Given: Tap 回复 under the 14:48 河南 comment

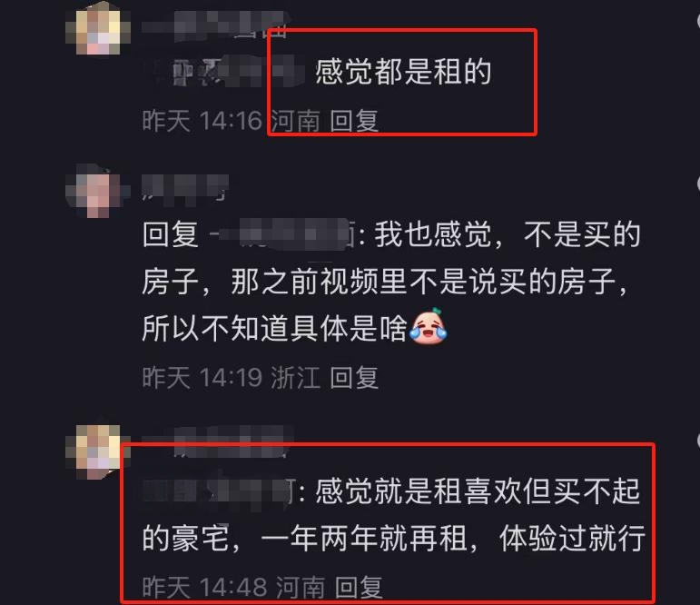Looking at the screenshot, I should [359, 587].
